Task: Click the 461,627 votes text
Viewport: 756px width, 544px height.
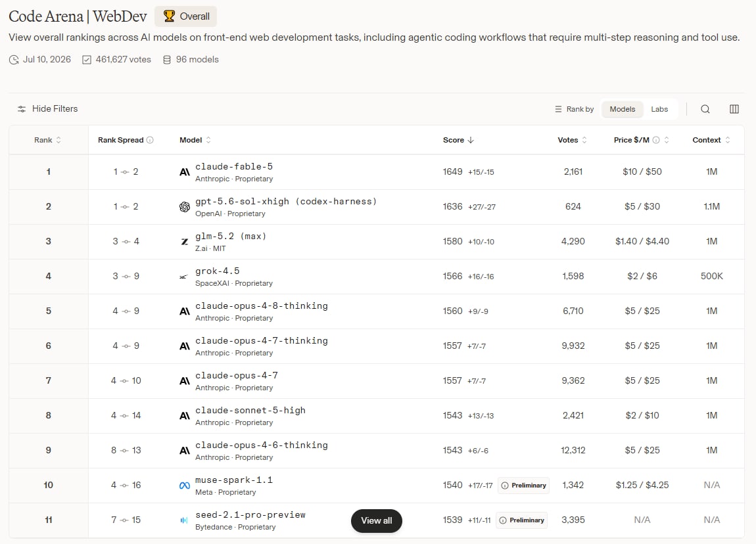Action: (123, 60)
